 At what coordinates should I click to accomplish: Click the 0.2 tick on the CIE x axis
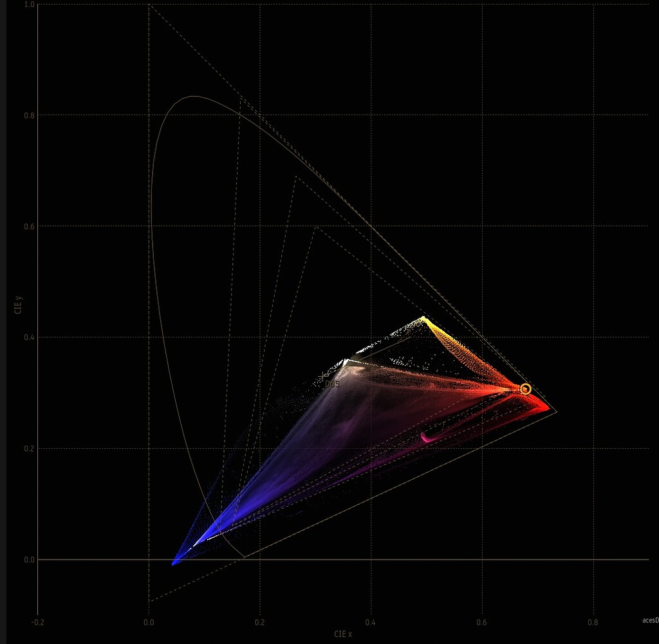(x=260, y=622)
